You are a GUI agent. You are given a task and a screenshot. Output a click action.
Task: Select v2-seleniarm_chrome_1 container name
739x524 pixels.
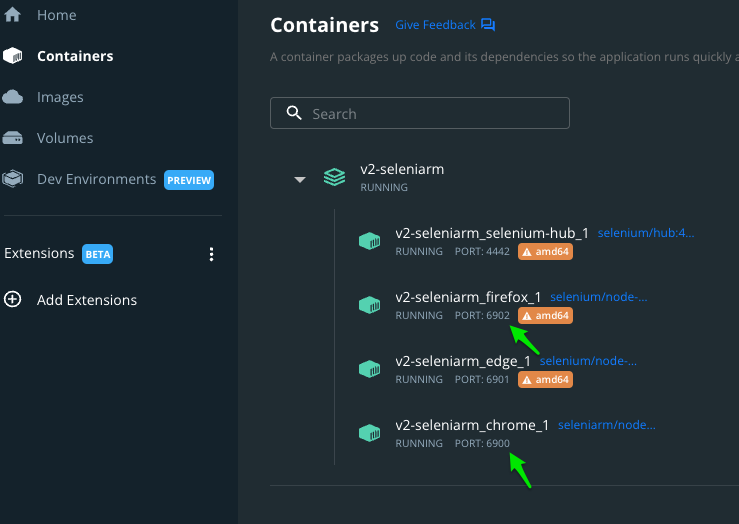point(472,426)
